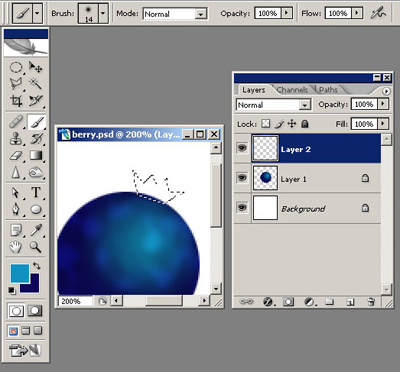Select the Crop tool
This screenshot has height=372, width=400.
[16, 100]
